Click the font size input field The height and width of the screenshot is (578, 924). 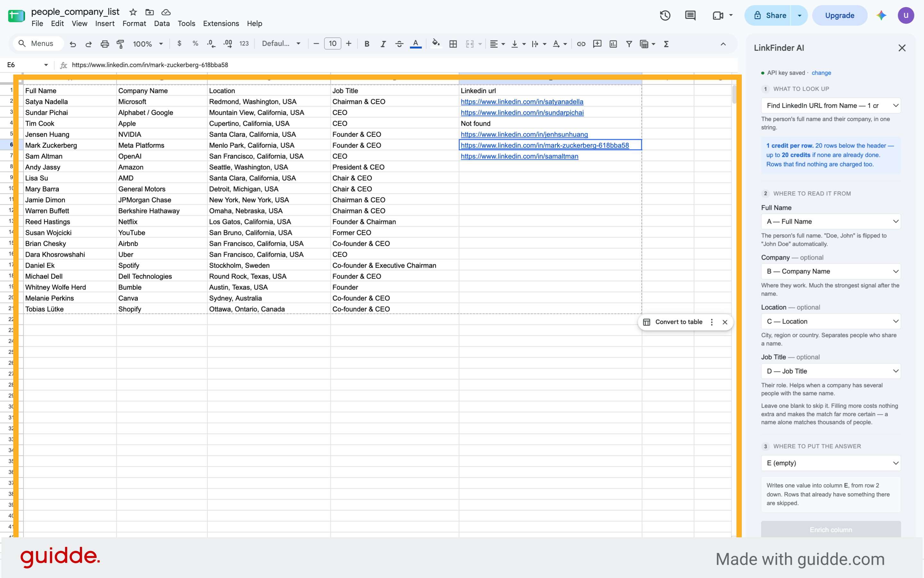pos(332,44)
